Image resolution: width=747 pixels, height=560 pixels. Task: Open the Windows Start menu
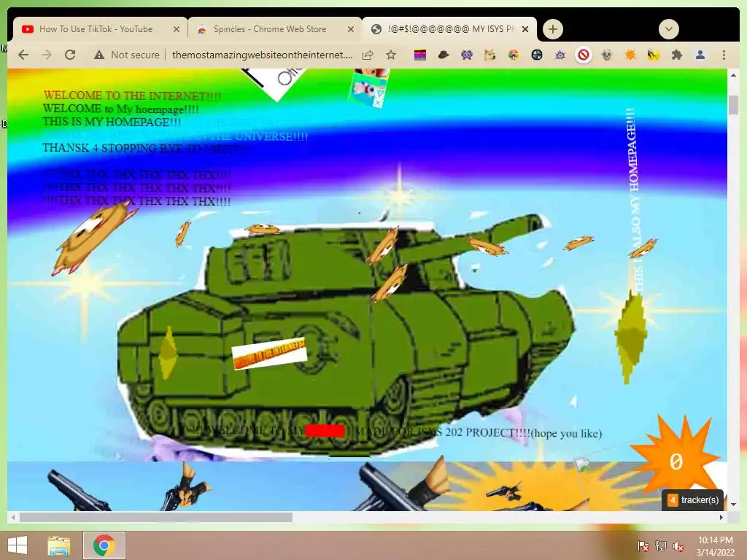18,545
